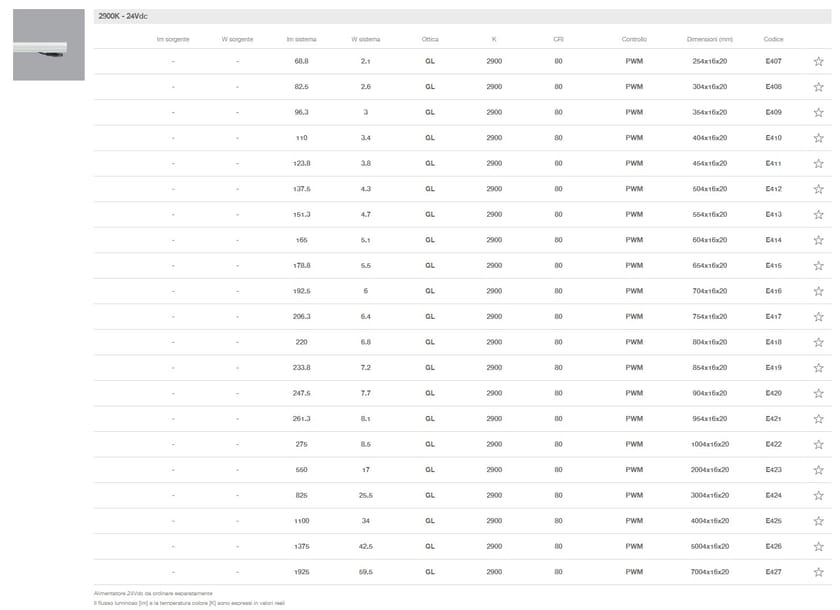
Task: Star the E410 product row
Action: point(818,138)
